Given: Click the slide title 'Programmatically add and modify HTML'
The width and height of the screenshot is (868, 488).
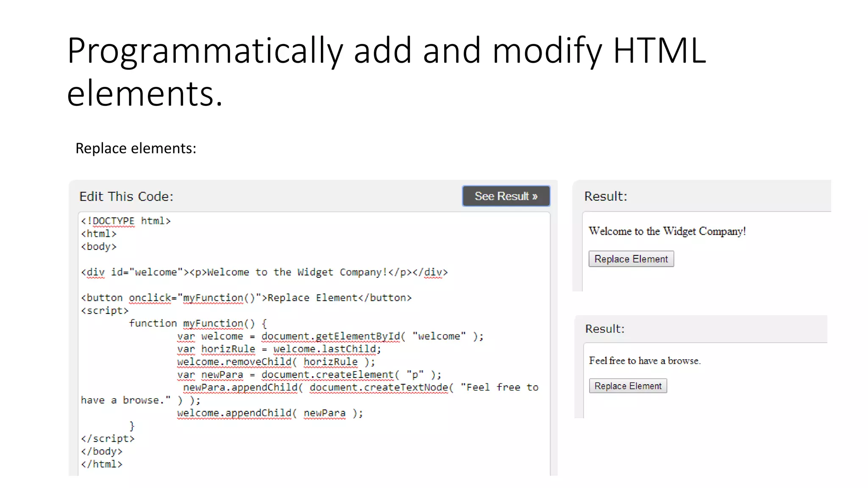Looking at the screenshot, I should coord(387,50).
